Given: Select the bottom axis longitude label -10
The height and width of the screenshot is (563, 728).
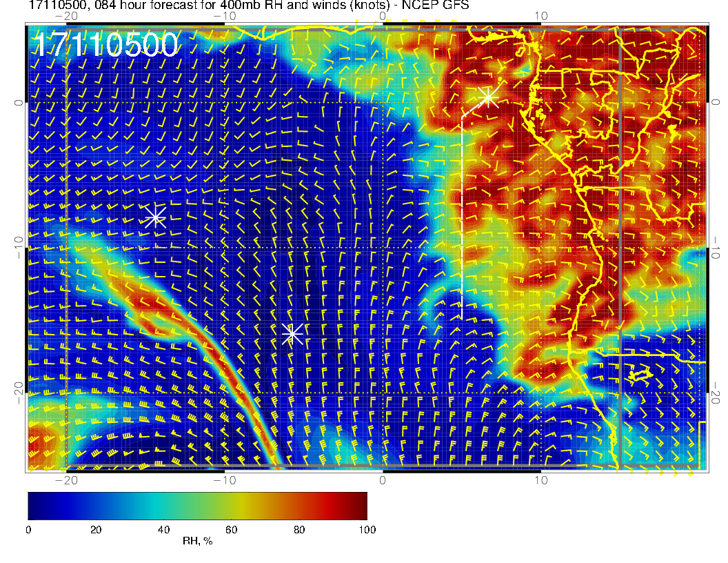Looking at the screenshot, I should [x=225, y=480].
